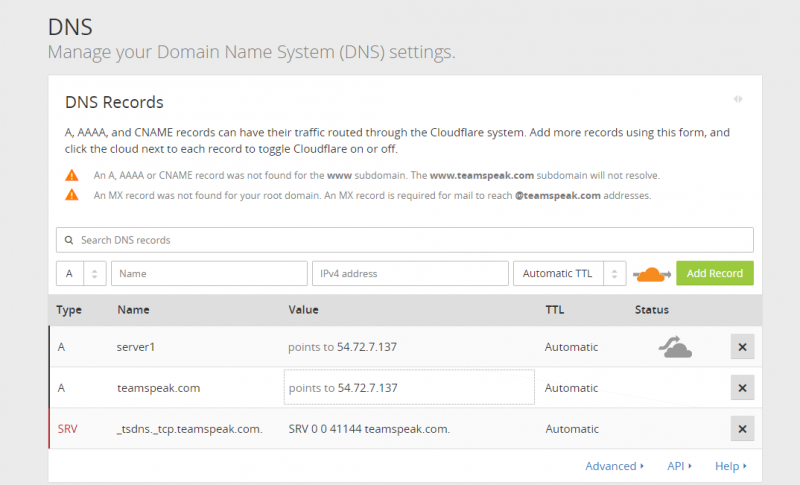The width and height of the screenshot is (800, 485).
Task: Click the teamspeak.com record name
Action: pos(158,388)
